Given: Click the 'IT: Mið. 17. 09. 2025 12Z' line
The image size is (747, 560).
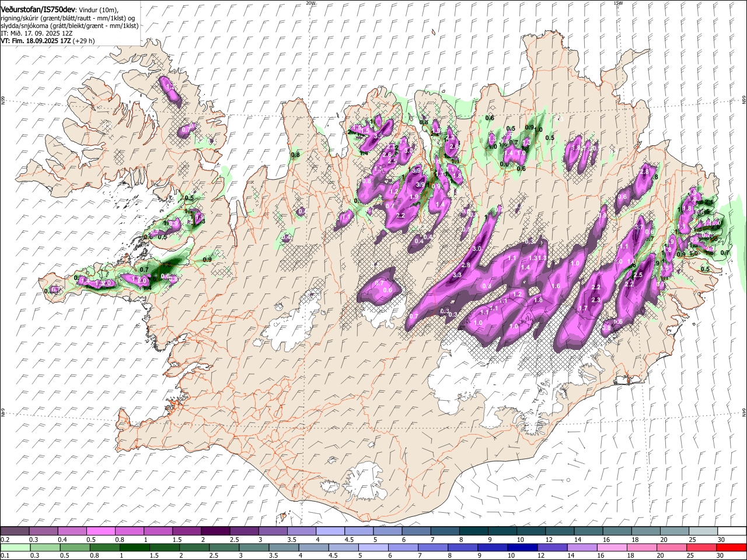Looking at the screenshot, I should (37, 34).
